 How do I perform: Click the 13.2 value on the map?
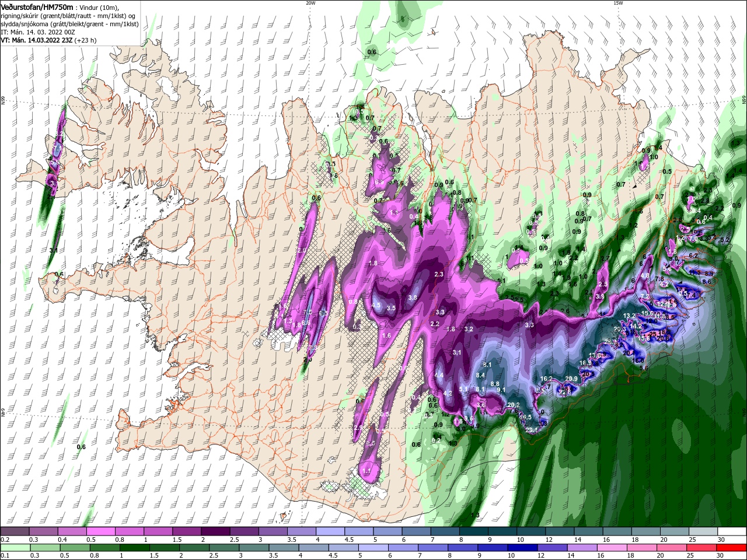point(630,316)
